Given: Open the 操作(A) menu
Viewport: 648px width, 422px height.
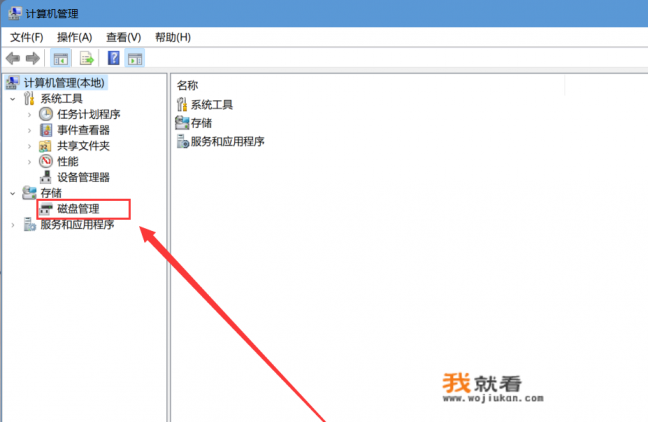Looking at the screenshot, I should tap(74, 37).
